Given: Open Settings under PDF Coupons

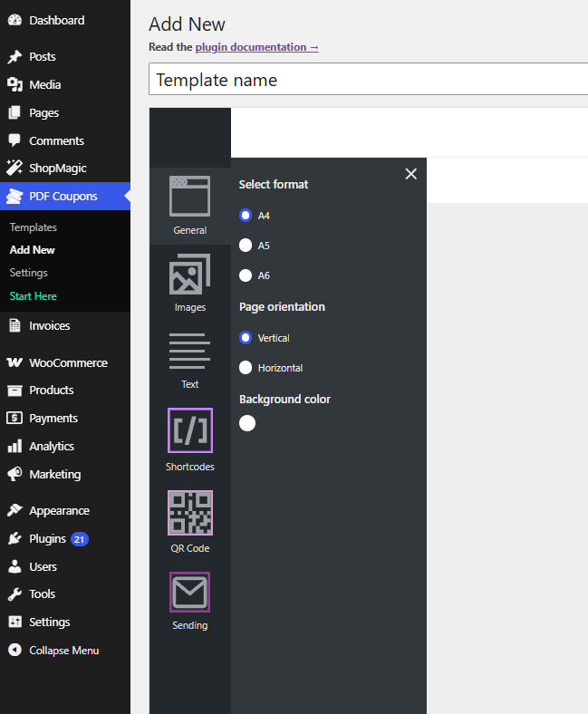Looking at the screenshot, I should point(29,273).
